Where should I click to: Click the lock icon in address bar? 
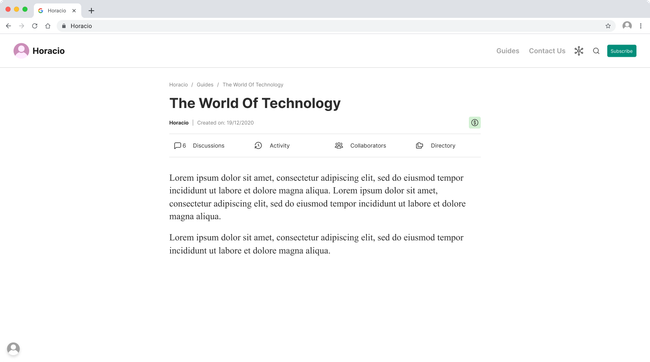click(x=63, y=26)
